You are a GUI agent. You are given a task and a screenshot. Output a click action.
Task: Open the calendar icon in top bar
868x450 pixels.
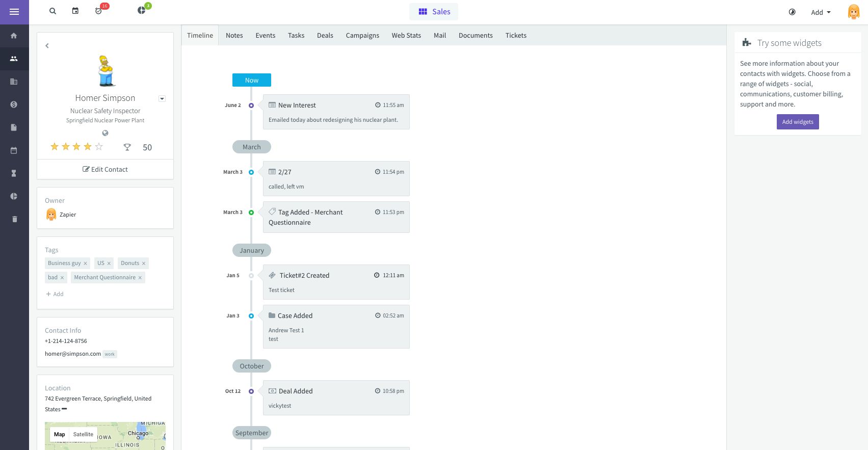coord(75,11)
